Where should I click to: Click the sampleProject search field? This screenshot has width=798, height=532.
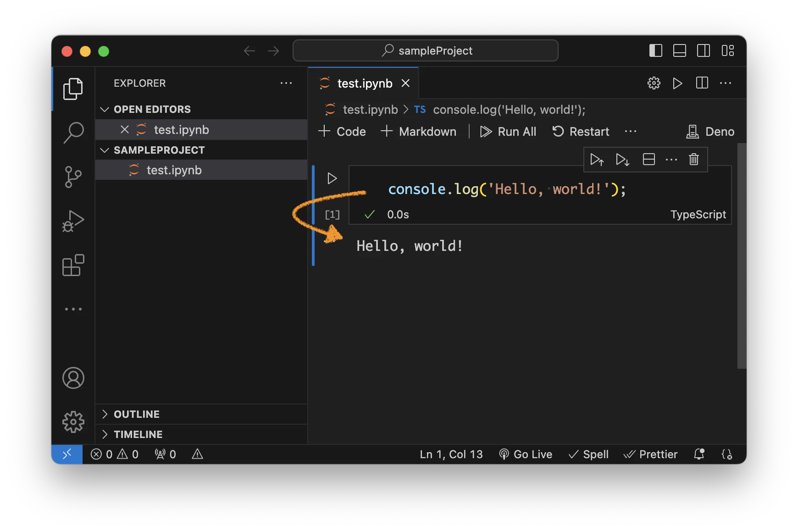click(x=426, y=50)
